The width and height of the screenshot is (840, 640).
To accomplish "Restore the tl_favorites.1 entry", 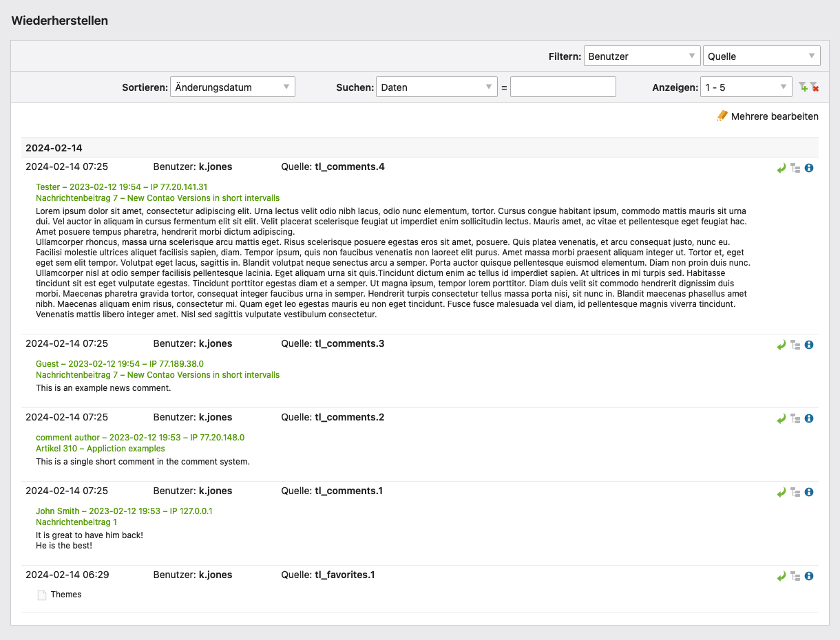I will coord(781,576).
